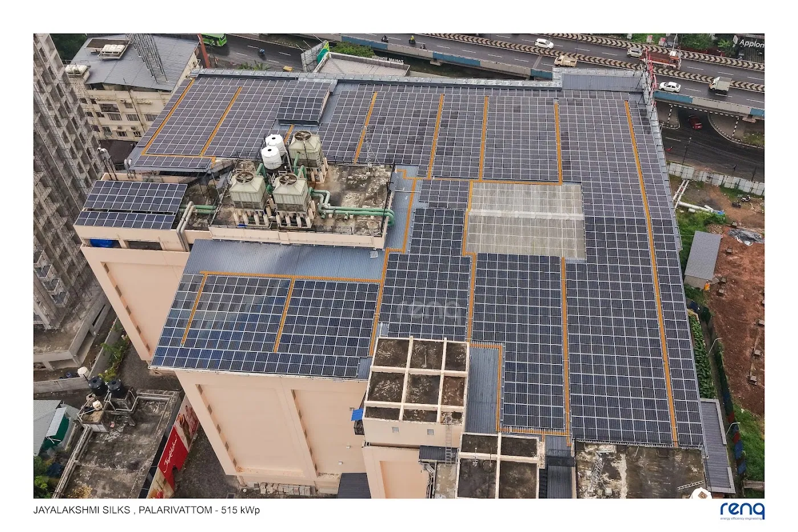798x532 pixels.
Task: Click the blue tarp on the stairwell block
Action: [x=357, y=414]
